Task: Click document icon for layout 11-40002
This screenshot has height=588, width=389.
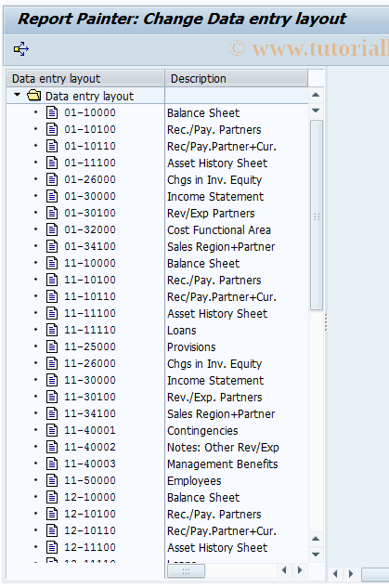Action: pyautogui.click(x=52, y=447)
